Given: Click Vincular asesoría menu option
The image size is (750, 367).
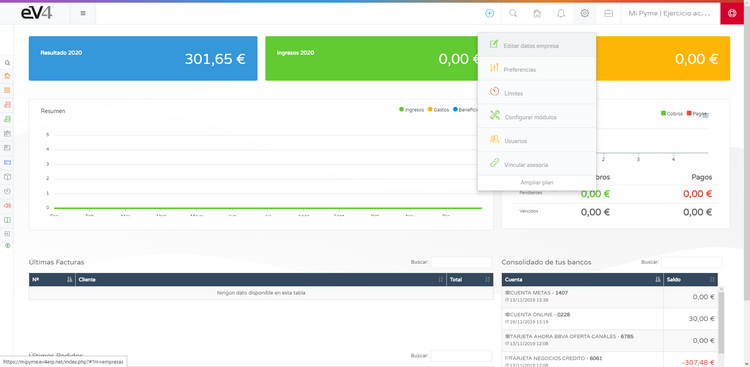Looking at the screenshot, I should (537, 164).
